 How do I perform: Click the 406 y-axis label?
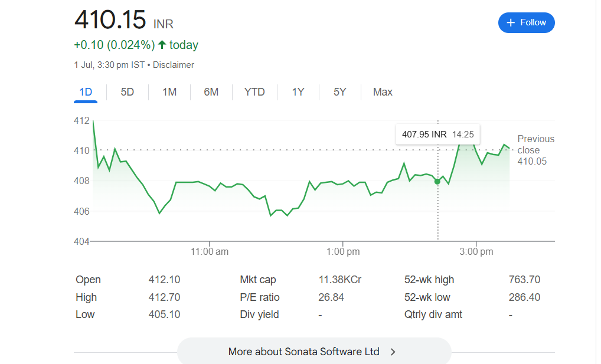click(81, 211)
